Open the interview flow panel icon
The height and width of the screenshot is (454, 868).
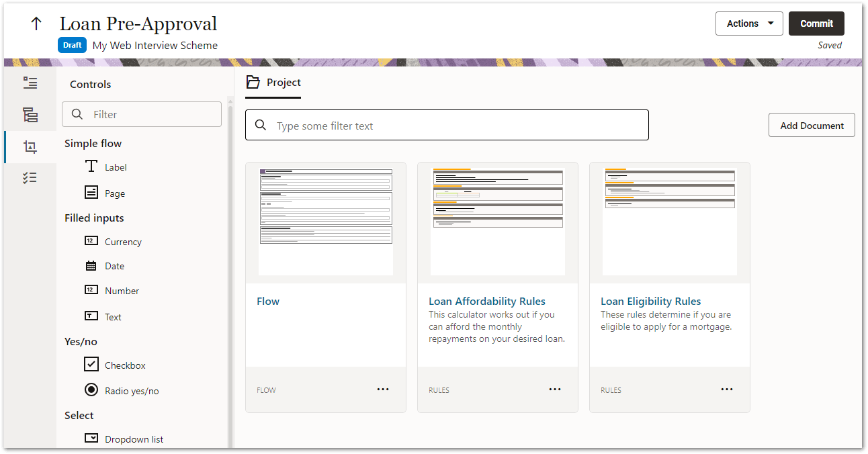(30, 83)
